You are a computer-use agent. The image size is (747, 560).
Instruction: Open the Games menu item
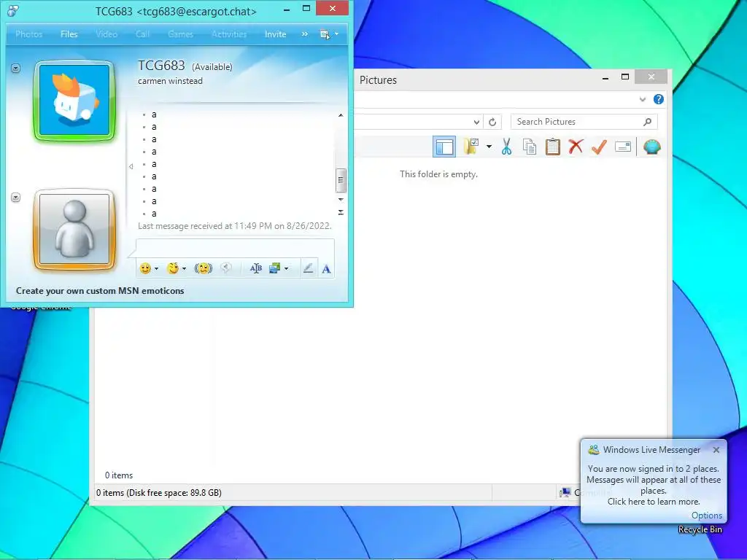tap(181, 34)
